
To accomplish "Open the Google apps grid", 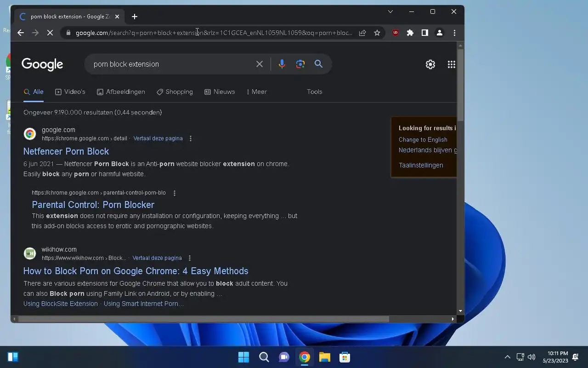I will (452, 64).
